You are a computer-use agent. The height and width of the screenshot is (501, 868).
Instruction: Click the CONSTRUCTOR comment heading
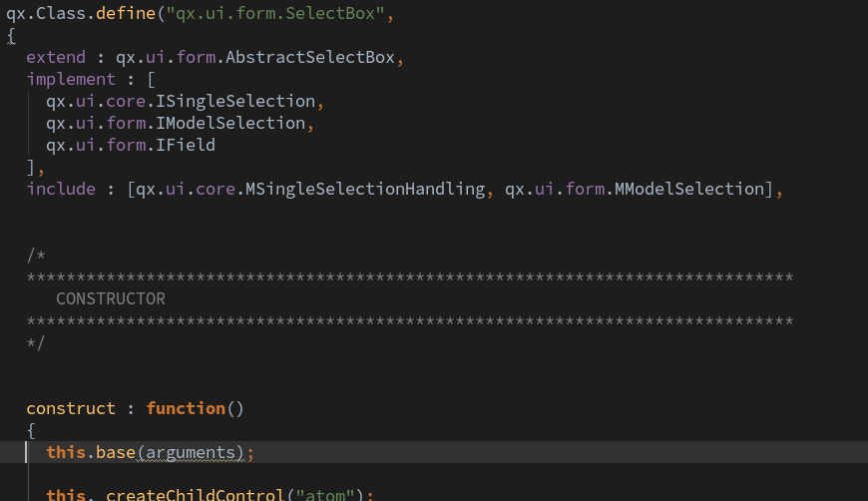(111, 299)
